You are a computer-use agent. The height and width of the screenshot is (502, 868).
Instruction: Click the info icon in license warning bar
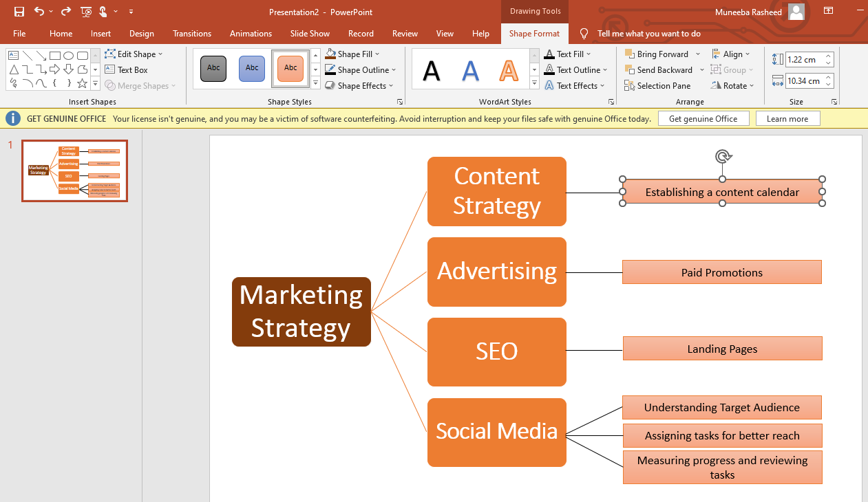tap(13, 118)
